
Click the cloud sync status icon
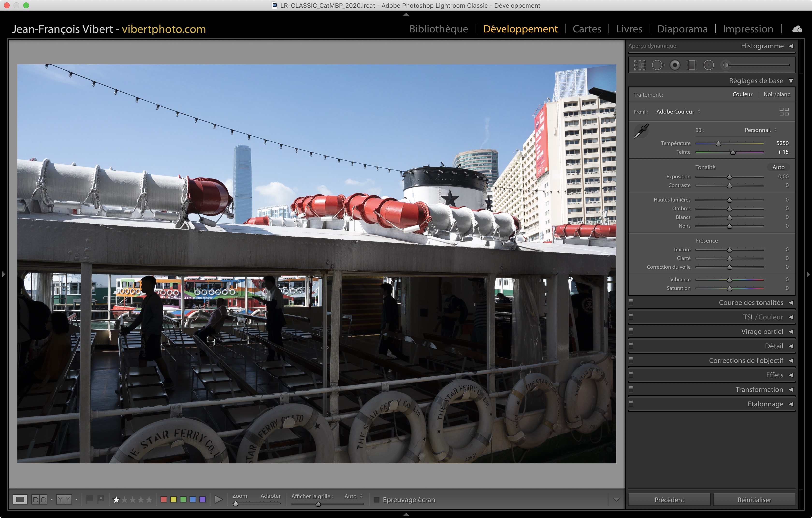click(797, 29)
